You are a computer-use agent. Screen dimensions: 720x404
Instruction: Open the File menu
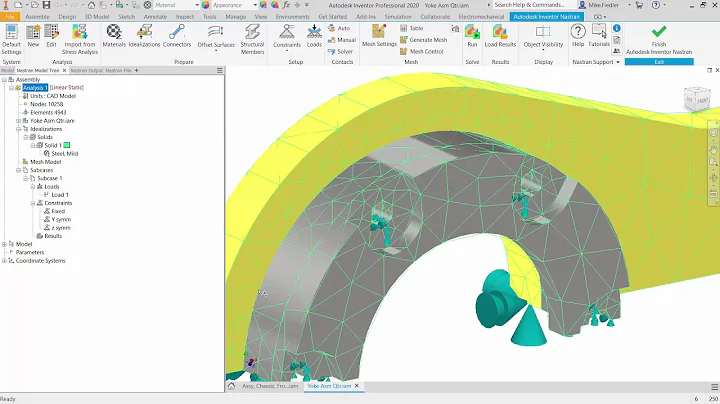(x=10, y=17)
